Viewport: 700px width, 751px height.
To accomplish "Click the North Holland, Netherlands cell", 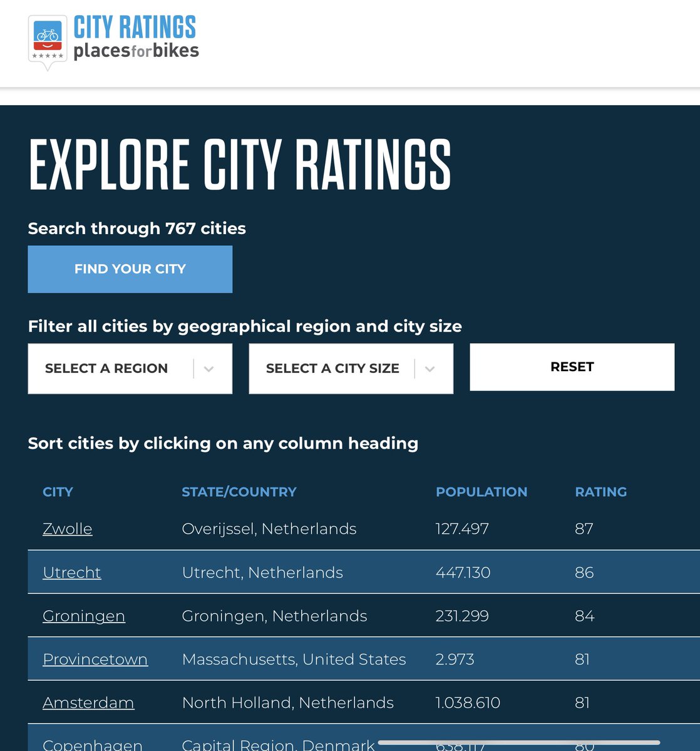I will coord(287,703).
